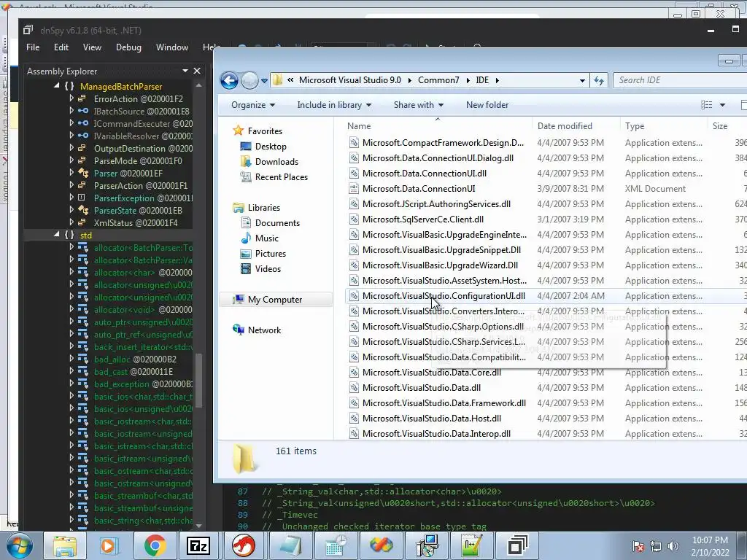This screenshot has width=747, height=560.
Task: Click the Change your view icon
Action: [707, 105]
